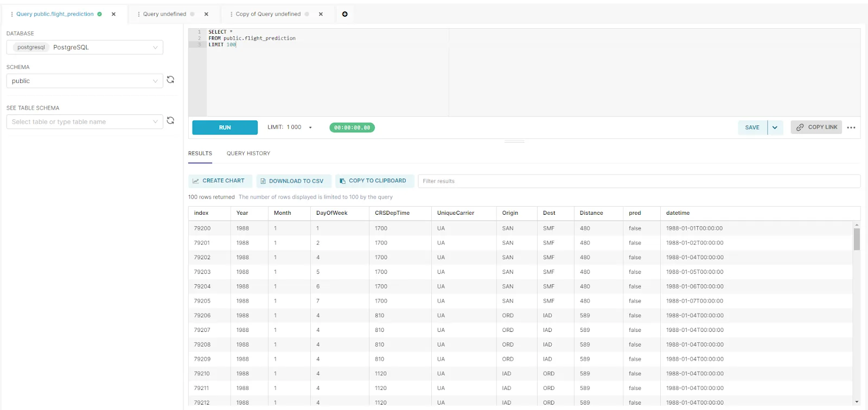Close the Copy of Query undefined tab
868x410 pixels.
[x=321, y=14]
